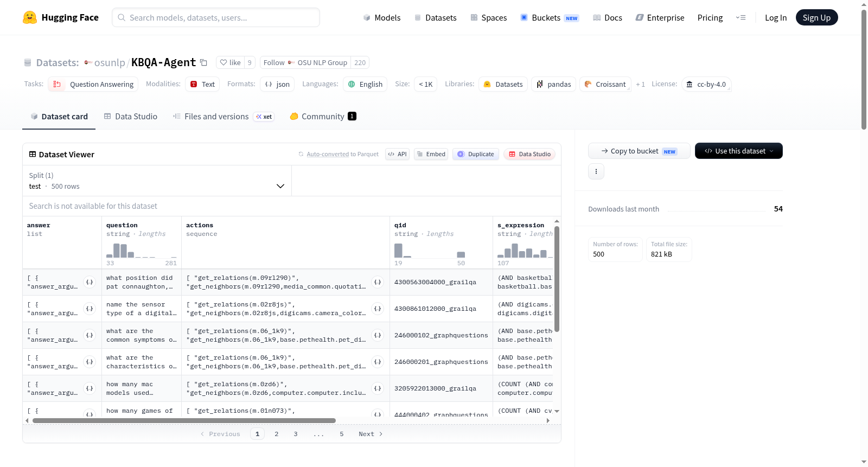This screenshot has height=467, width=868.
Task: Open Buckets in the top navigation
Action: pyautogui.click(x=550, y=17)
